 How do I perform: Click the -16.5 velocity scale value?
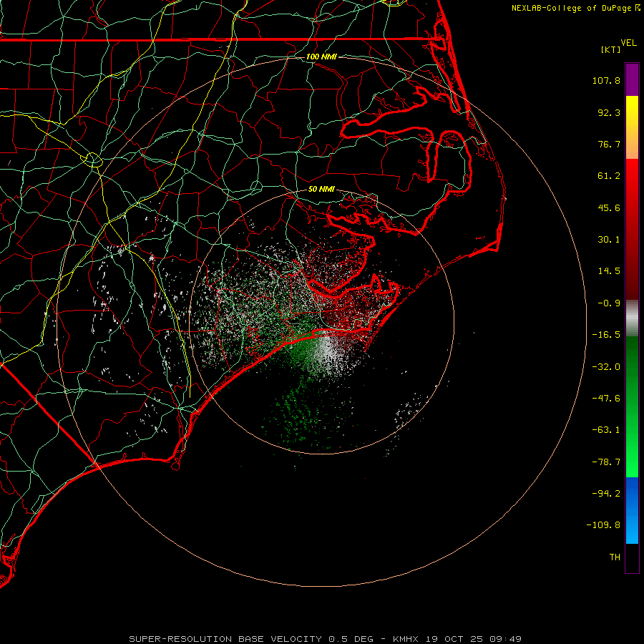[606, 335]
